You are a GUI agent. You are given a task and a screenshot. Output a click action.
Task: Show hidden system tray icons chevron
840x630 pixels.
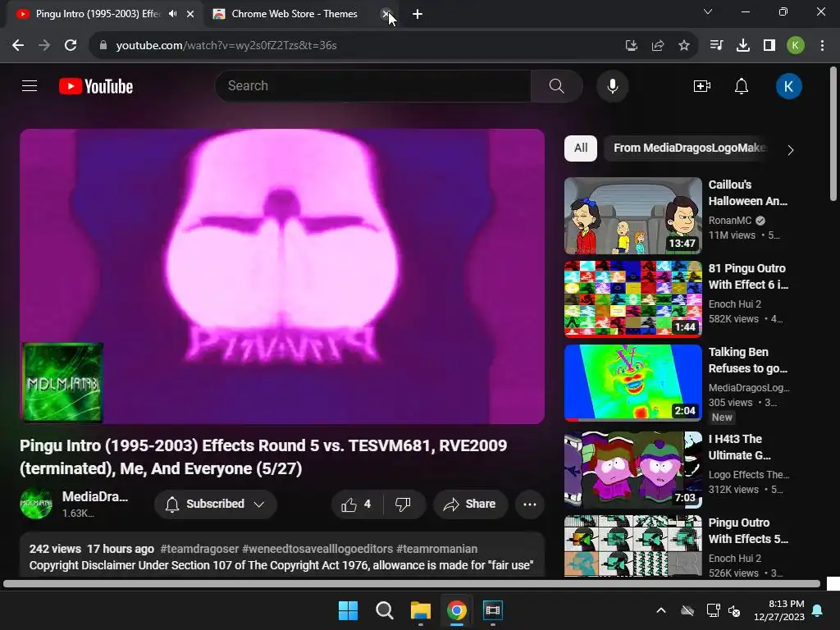pyautogui.click(x=661, y=610)
